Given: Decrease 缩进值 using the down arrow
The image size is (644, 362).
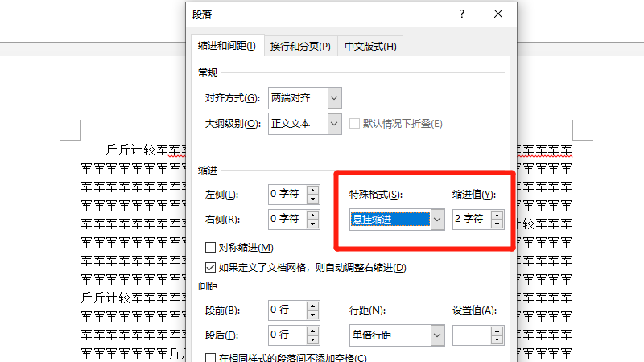Looking at the screenshot, I should click(x=497, y=224).
